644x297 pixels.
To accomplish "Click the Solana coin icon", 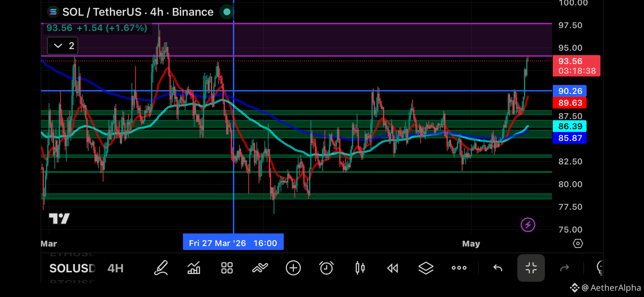I will point(53,12).
